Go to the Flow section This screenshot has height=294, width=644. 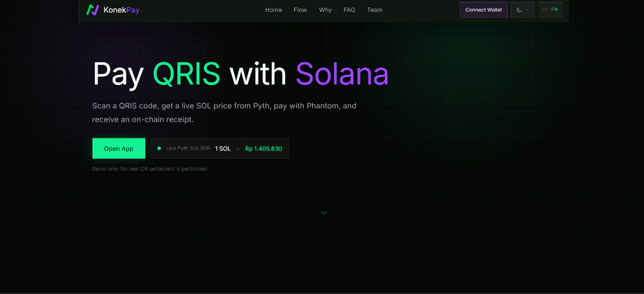300,10
